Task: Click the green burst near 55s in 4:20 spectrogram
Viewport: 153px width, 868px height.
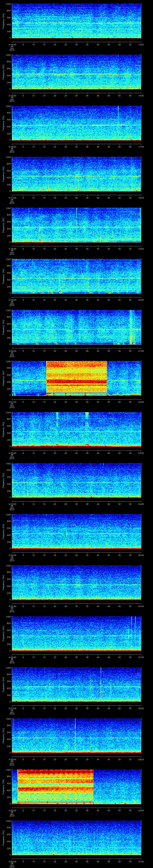Action: pos(131,327)
